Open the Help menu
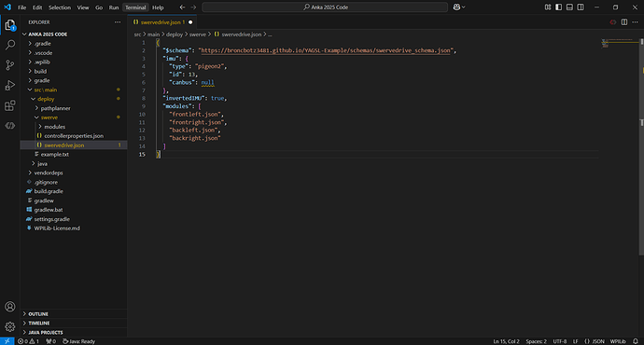The image size is (644, 345). pos(158,7)
